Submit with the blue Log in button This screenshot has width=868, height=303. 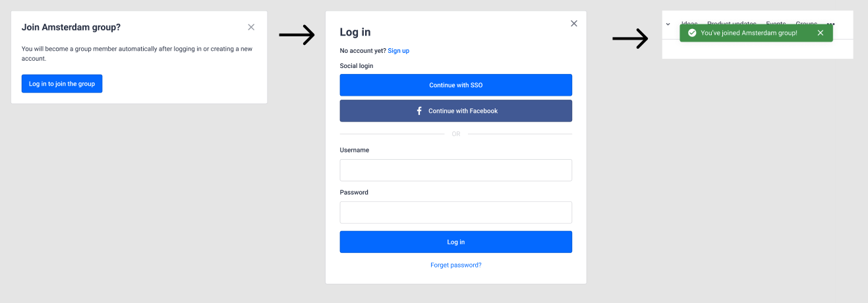[x=456, y=242]
